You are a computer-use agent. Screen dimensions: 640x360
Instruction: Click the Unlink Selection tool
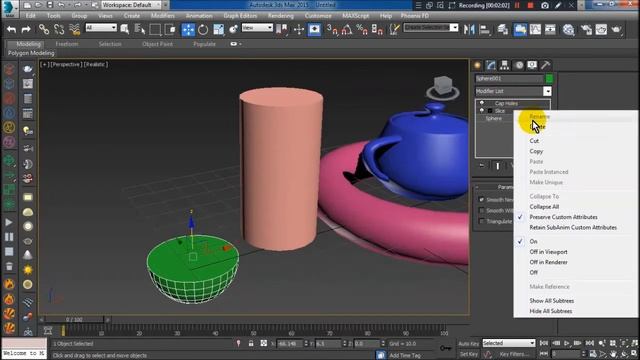point(59,29)
